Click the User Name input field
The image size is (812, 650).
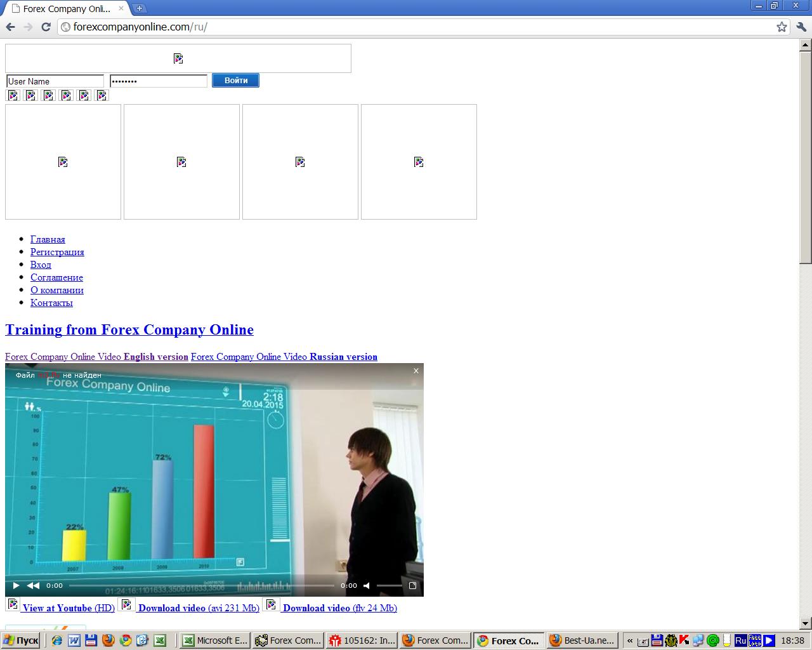coord(55,81)
